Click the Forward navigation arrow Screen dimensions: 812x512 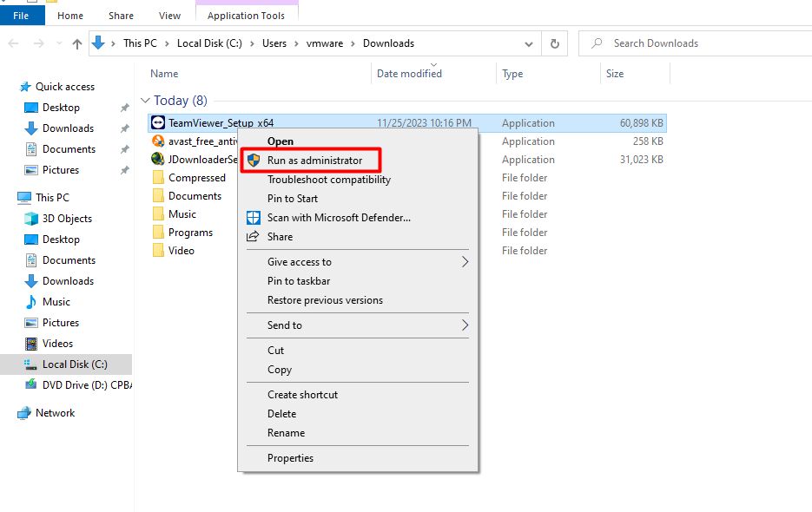39,43
